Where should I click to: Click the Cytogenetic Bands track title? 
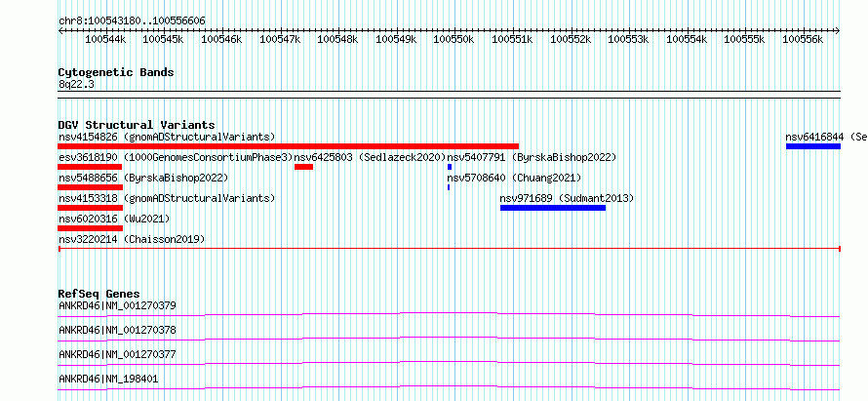(x=116, y=72)
